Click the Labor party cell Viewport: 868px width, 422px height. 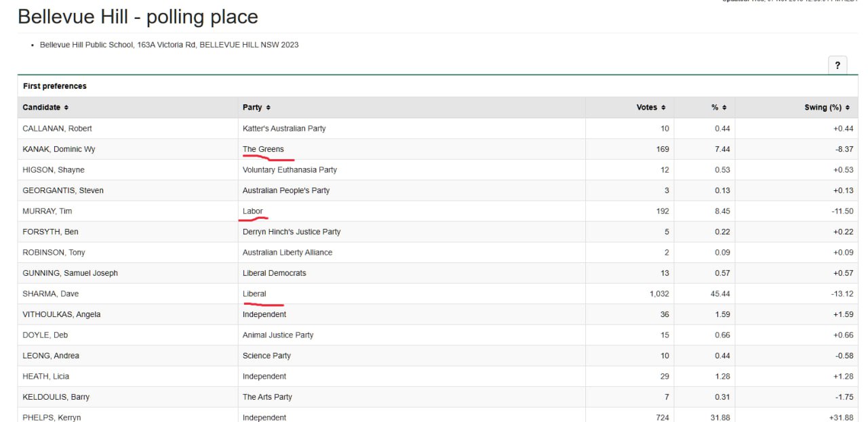[x=252, y=211]
